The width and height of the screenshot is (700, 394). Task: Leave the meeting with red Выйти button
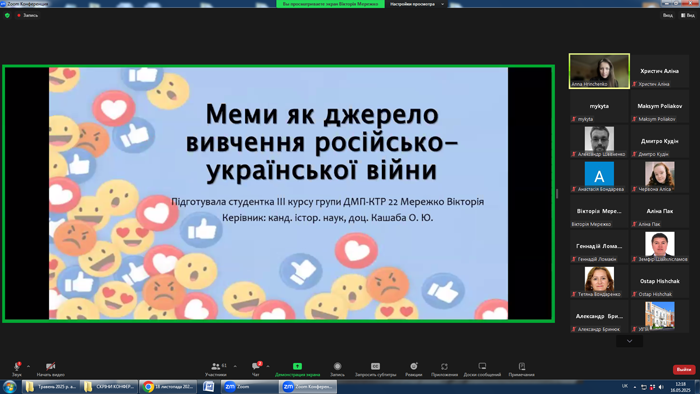(684, 369)
